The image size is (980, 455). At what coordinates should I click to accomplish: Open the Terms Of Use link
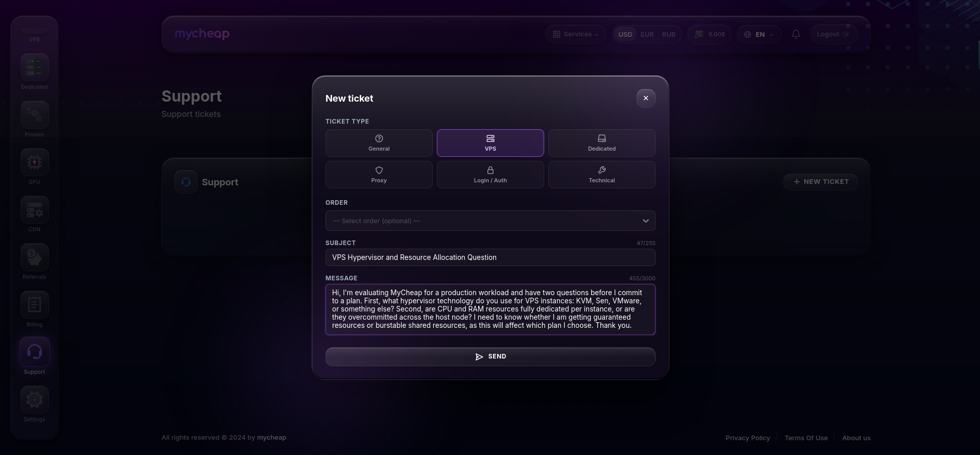coord(806,438)
